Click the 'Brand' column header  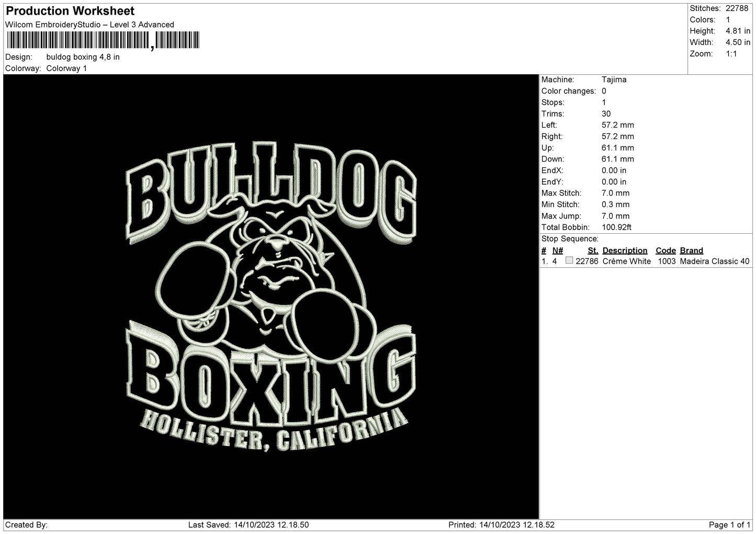click(x=691, y=251)
